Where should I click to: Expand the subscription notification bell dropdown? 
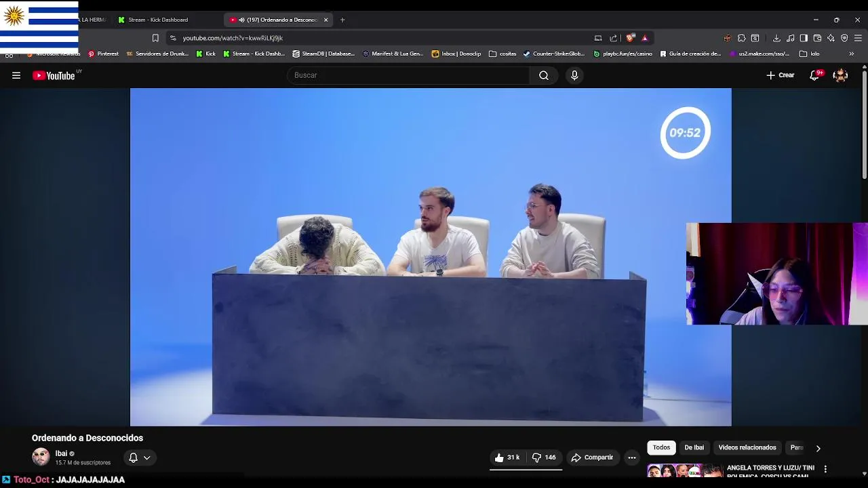(140, 457)
